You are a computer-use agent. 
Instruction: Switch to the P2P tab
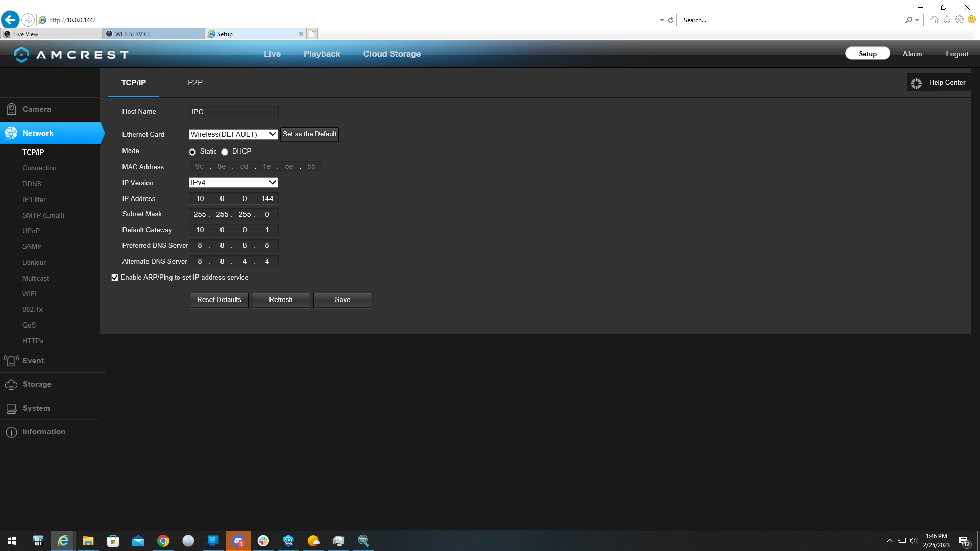195,83
